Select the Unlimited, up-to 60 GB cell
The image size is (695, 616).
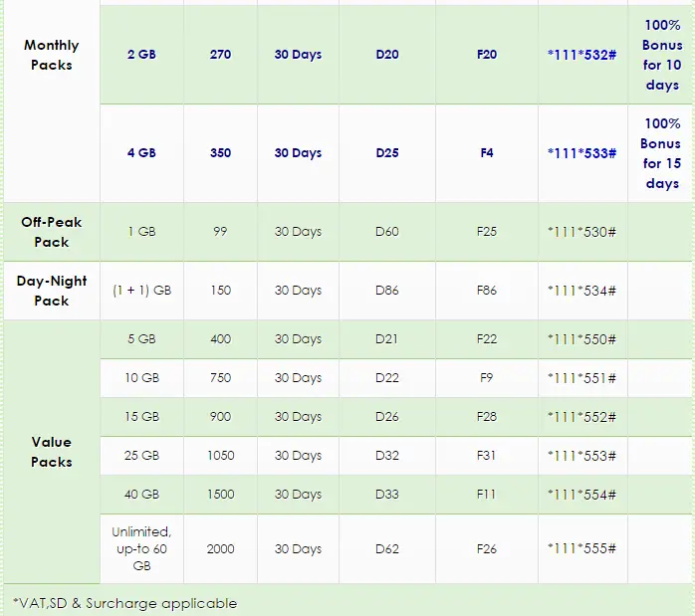[141, 549]
